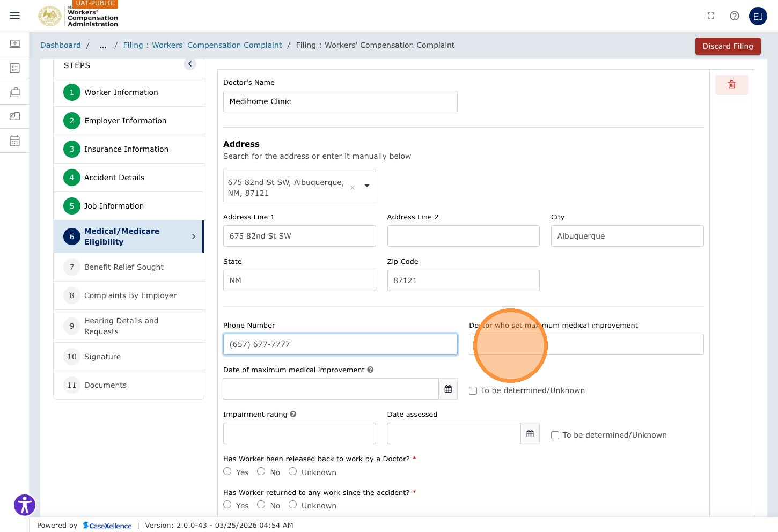Select Unknown for released back to work

[x=293, y=471]
